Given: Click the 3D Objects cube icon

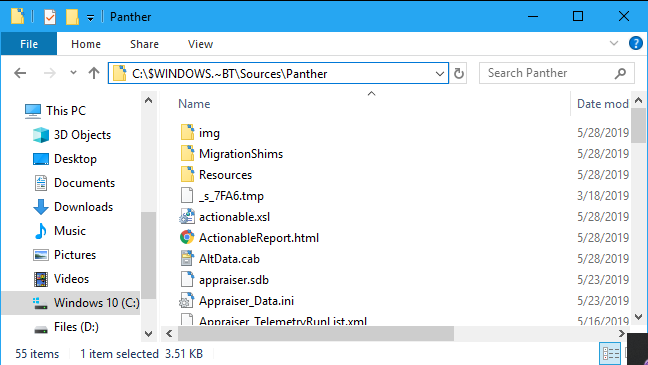Looking at the screenshot, I should (x=41, y=135).
